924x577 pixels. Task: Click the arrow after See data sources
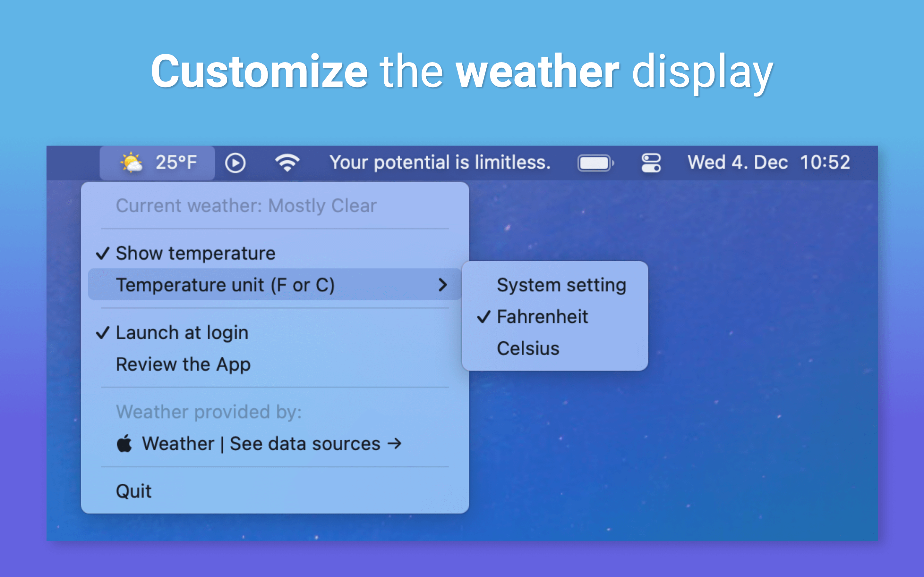394,443
